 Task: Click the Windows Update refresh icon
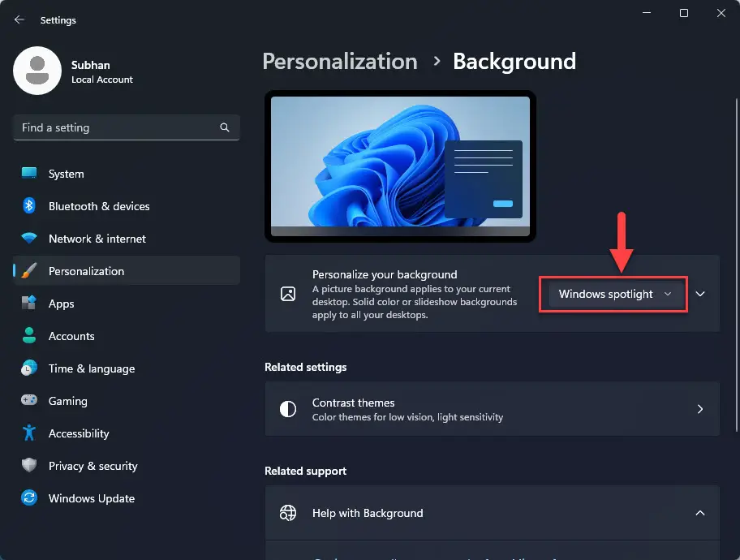(x=29, y=498)
